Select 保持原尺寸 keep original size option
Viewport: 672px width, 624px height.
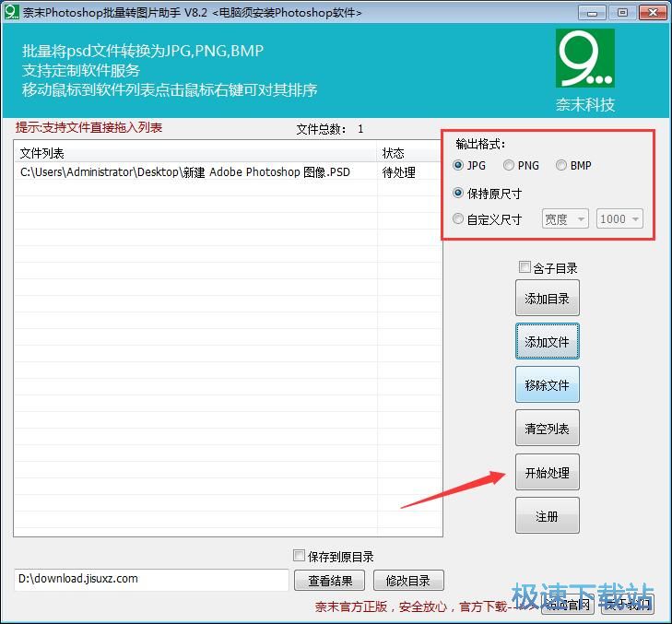[x=459, y=194]
